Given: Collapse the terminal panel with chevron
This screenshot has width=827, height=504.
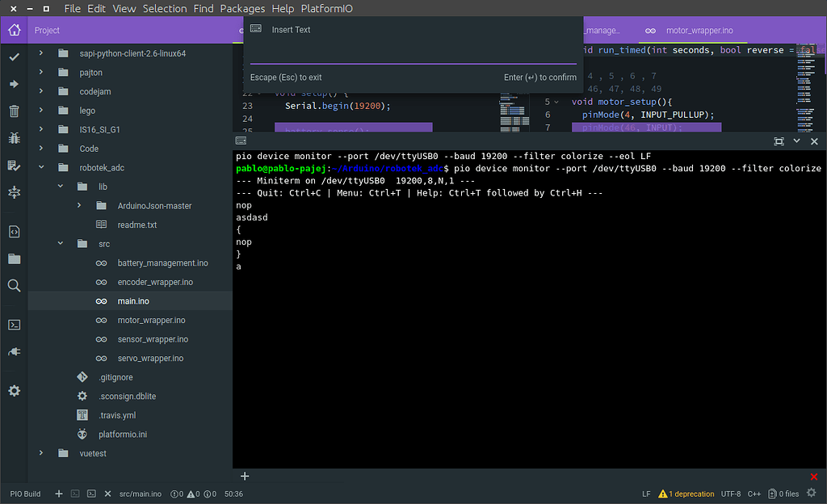Looking at the screenshot, I should pyautogui.click(x=796, y=141).
